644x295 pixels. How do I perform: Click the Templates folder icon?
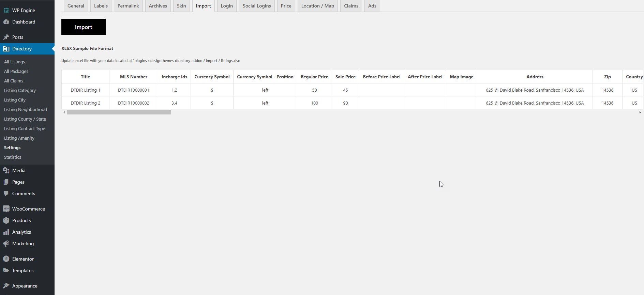click(x=6, y=270)
